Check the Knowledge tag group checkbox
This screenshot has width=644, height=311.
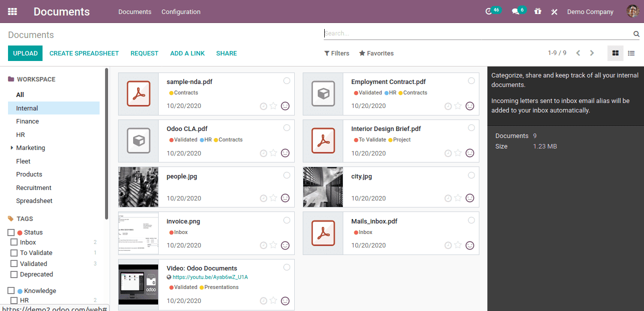(11, 290)
